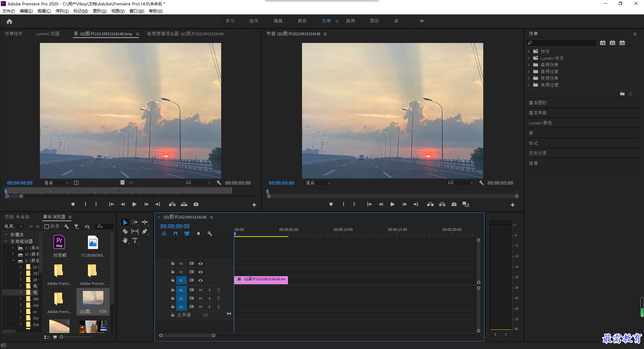
Task: Switch to Lumetri Scopes panel tab
Action: (x=48, y=34)
